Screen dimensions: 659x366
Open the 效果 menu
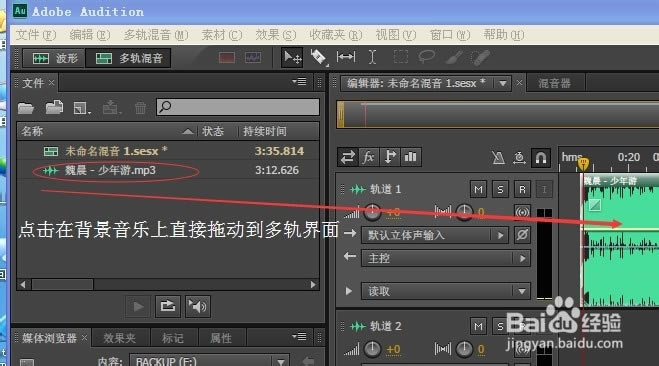pyautogui.click(x=276, y=34)
